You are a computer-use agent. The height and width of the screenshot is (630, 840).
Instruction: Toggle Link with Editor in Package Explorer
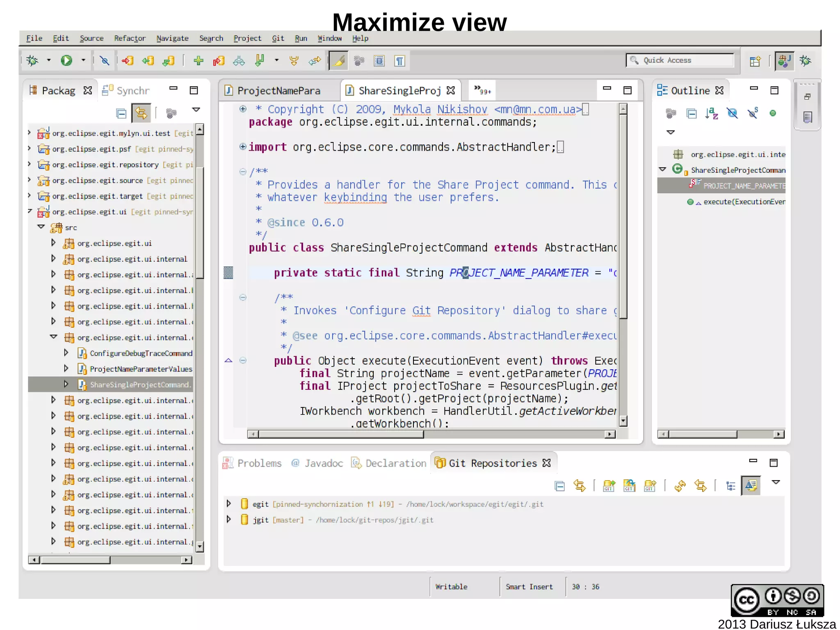(141, 113)
